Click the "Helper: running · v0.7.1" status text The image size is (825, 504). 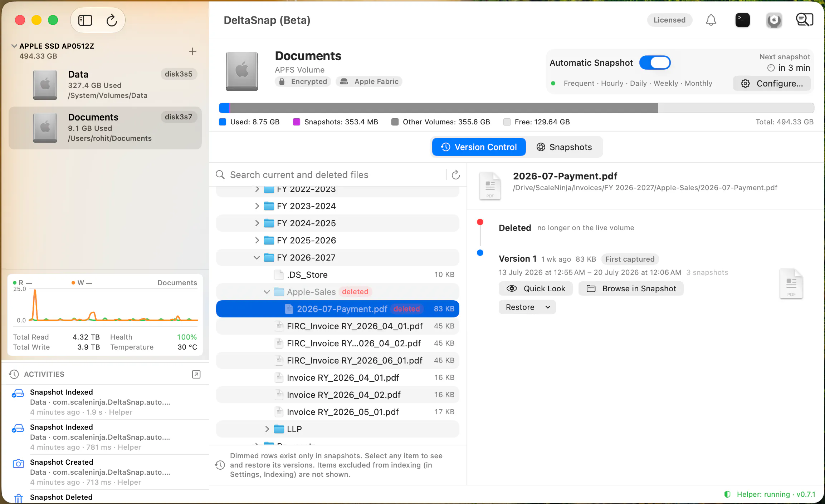click(x=776, y=494)
